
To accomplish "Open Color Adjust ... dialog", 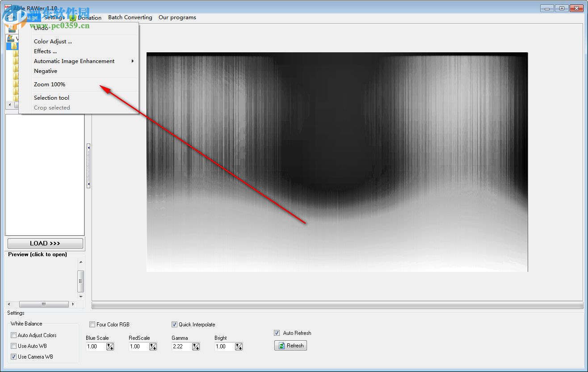I will click(79, 42).
